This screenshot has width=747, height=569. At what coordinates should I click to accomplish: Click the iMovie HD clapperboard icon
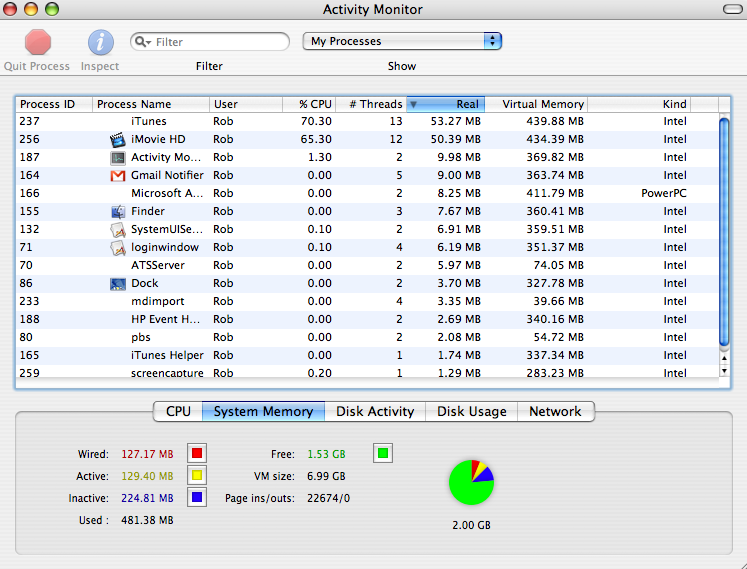pos(117,140)
